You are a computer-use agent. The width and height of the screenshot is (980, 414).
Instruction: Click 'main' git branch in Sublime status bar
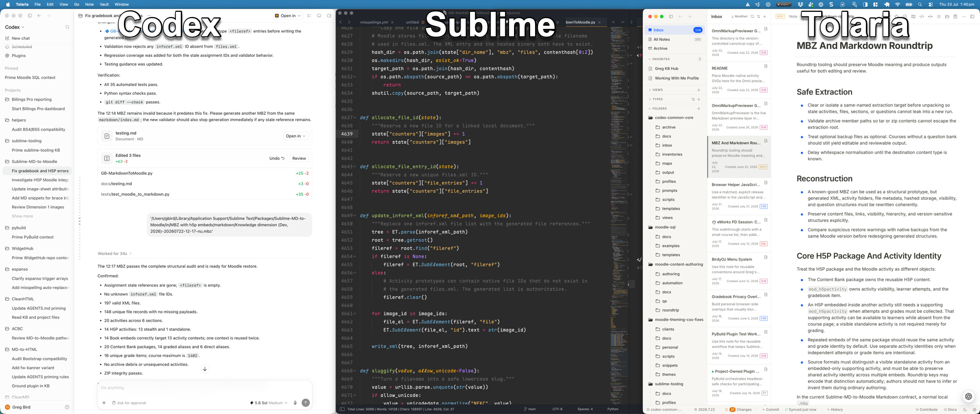click(x=530, y=409)
